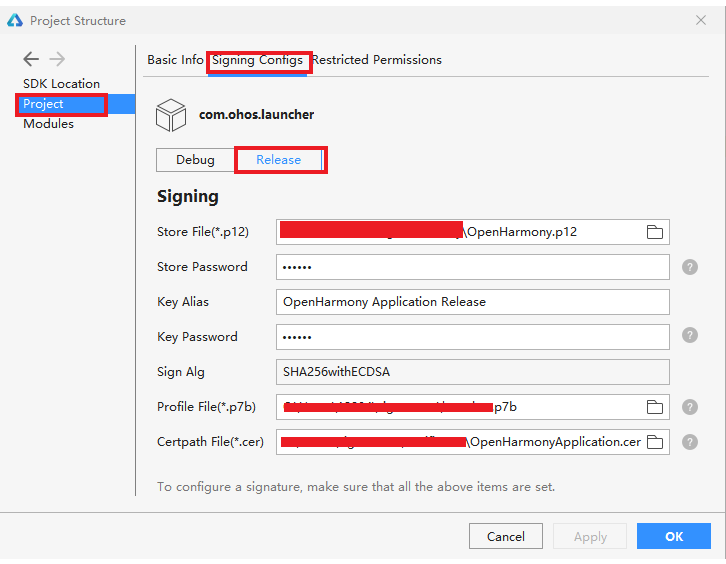Select the Release signing mode

click(x=279, y=160)
